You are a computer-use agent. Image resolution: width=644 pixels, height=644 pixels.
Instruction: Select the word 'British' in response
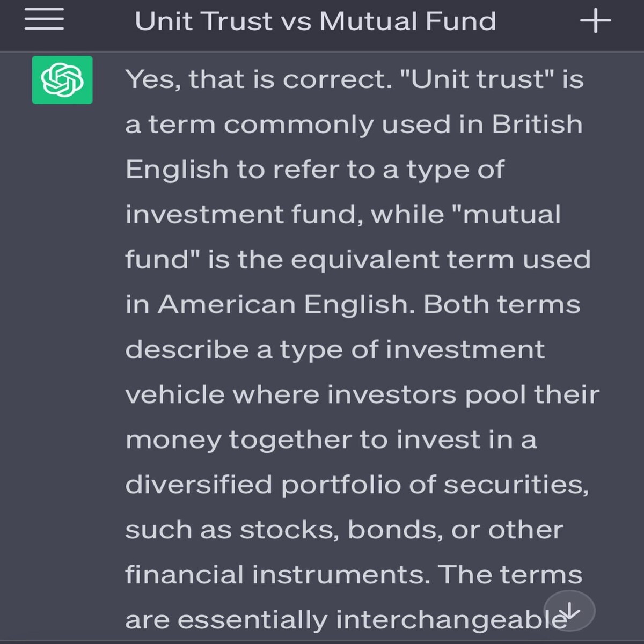537,124
